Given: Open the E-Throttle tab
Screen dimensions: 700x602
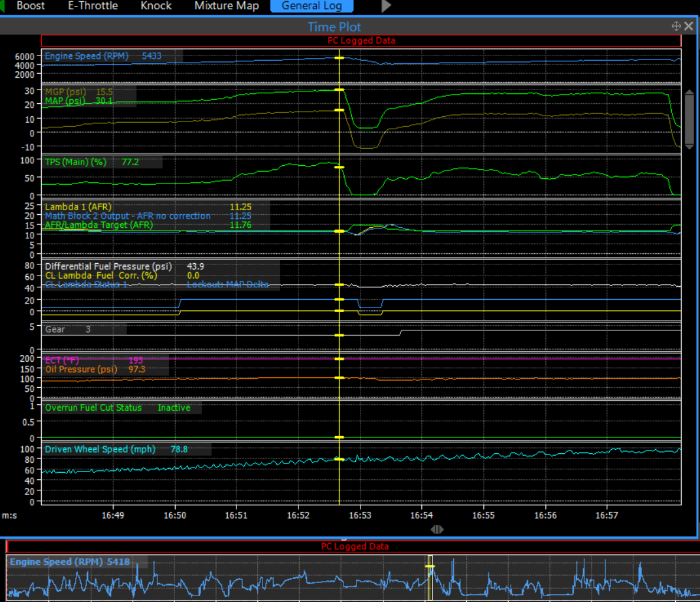Looking at the screenshot, I should [x=93, y=6].
